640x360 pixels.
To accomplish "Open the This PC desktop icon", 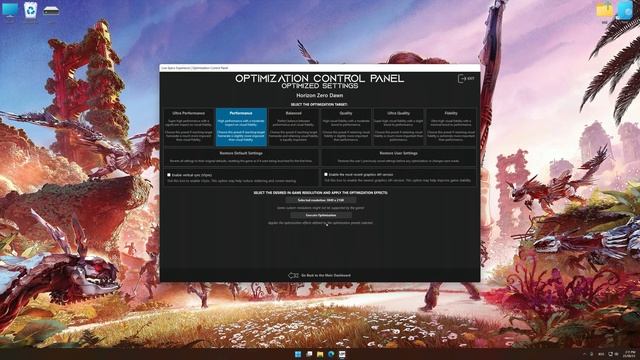I will point(10,11).
